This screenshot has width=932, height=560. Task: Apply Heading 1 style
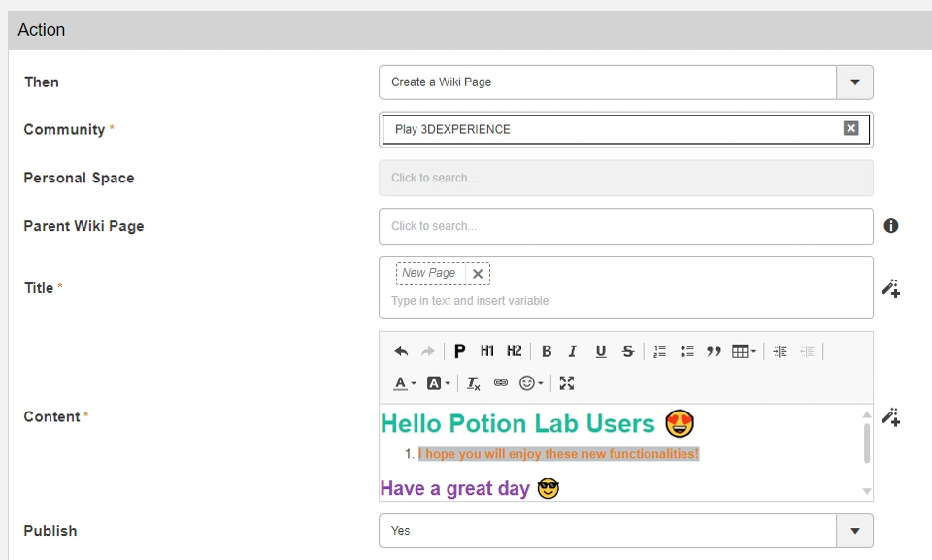coord(487,351)
